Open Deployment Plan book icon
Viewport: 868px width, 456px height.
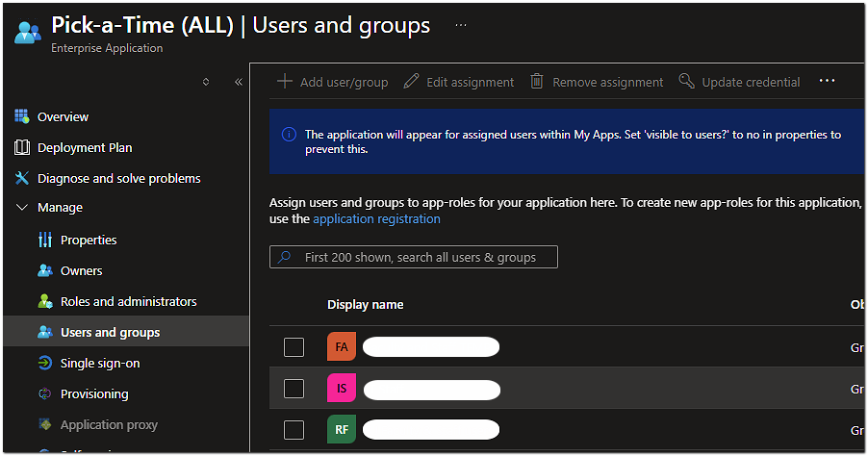(x=22, y=147)
